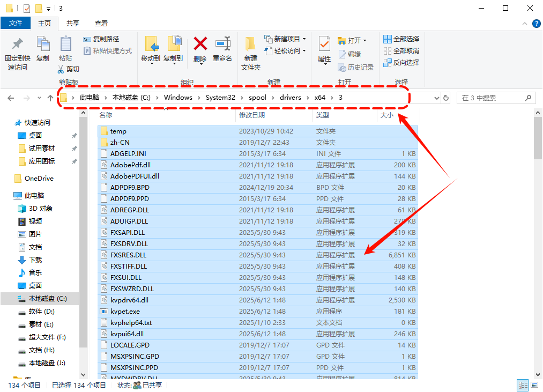
Task: Open the address bar history dropdown arrow
Action: click(x=436, y=98)
